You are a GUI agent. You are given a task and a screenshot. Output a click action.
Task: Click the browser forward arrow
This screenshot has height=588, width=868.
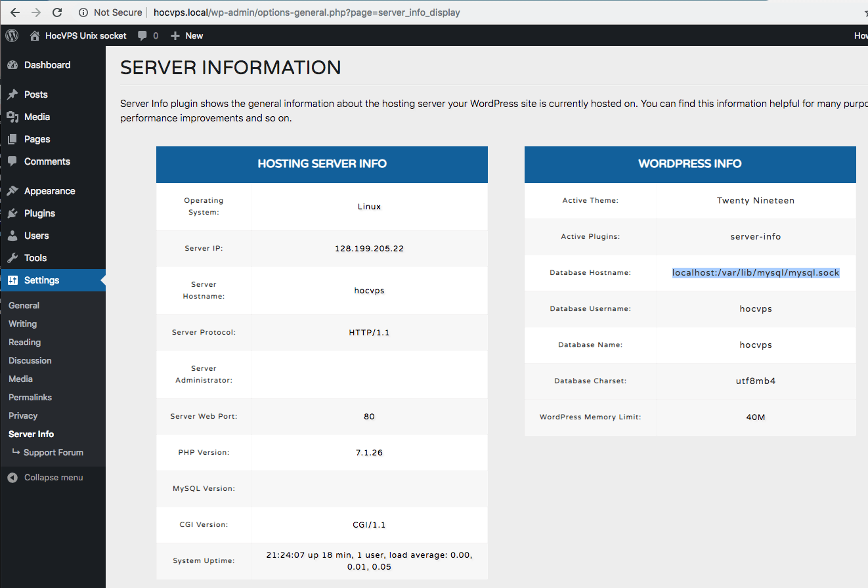point(35,12)
